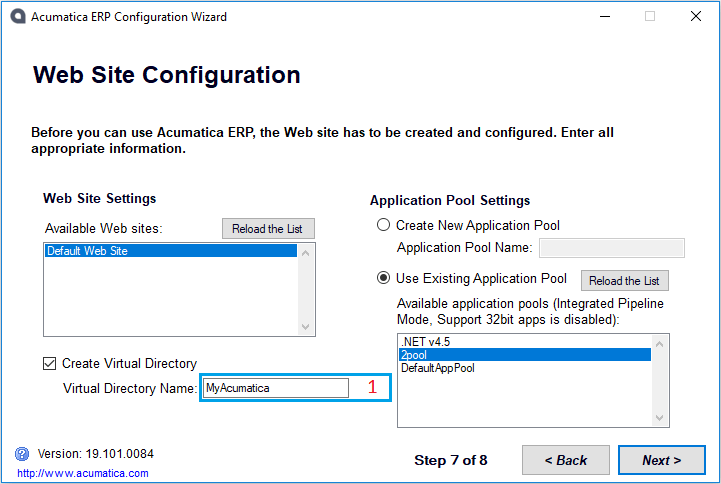Click the Virtual Directory Name input field
The width and height of the screenshot is (721, 484).
click(x=276, y=388)
